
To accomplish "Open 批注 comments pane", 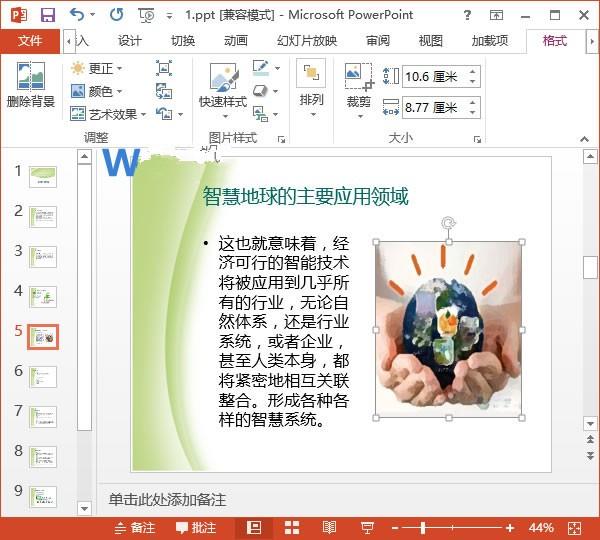I will (x=196, y=528).
